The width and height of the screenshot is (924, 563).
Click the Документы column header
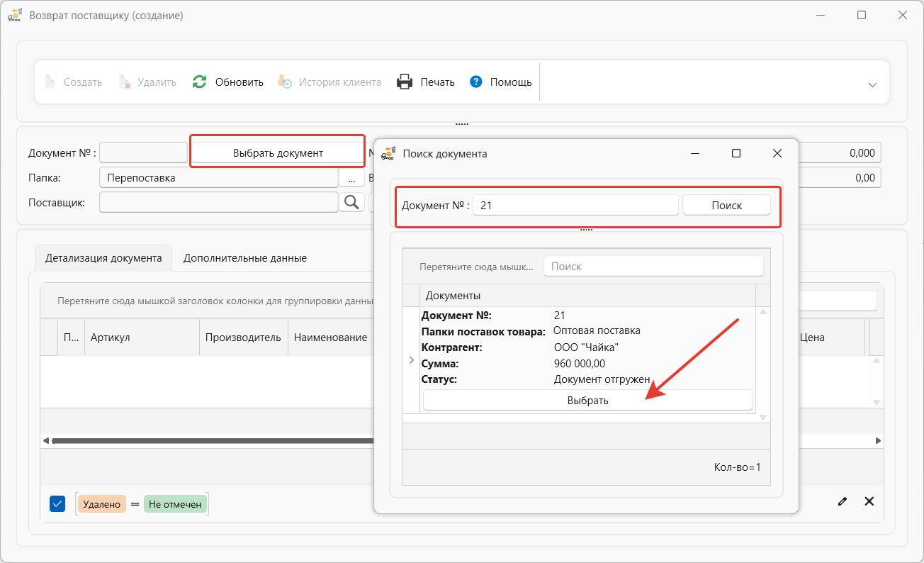click(588, 296)
